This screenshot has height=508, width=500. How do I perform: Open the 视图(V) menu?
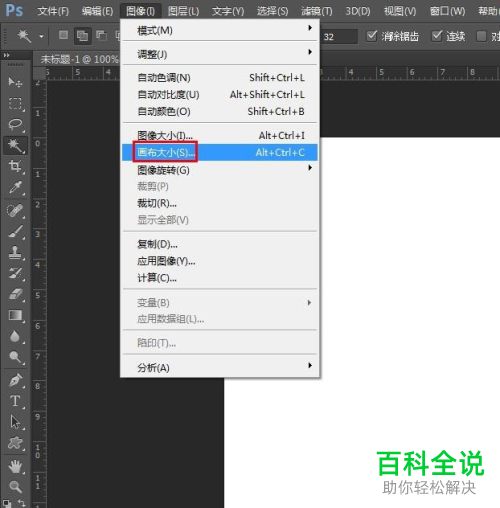point(400,11)
